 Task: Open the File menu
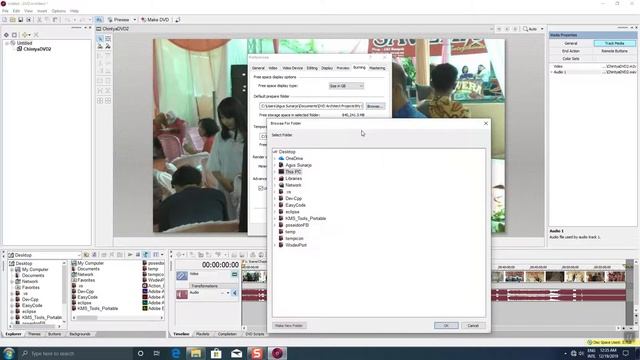(5, 11)
